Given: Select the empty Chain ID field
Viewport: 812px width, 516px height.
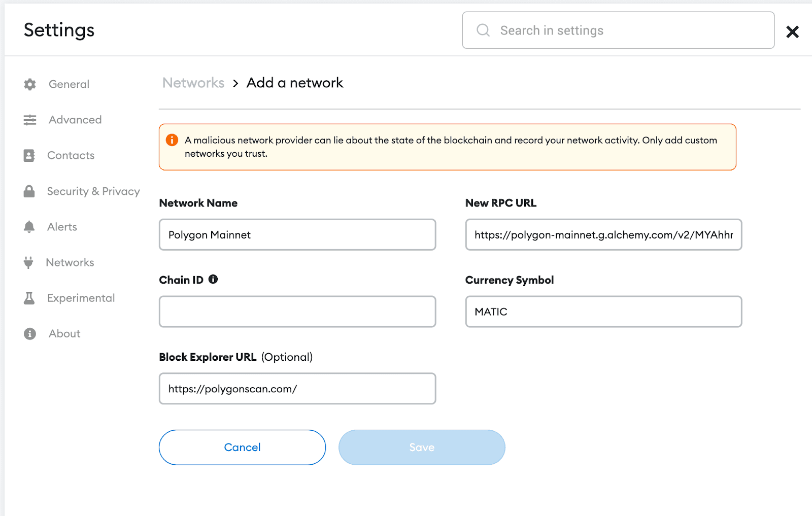Looking at the screenshot, I should coord(297,311).
